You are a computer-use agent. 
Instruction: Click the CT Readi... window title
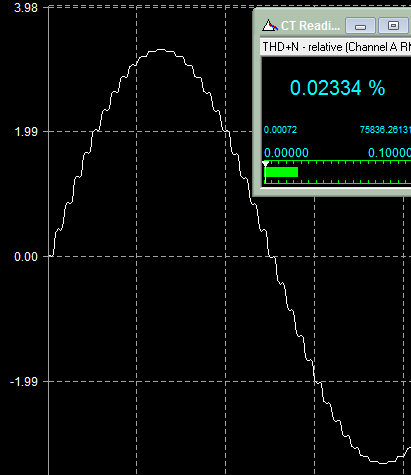(x=310, y=26)
